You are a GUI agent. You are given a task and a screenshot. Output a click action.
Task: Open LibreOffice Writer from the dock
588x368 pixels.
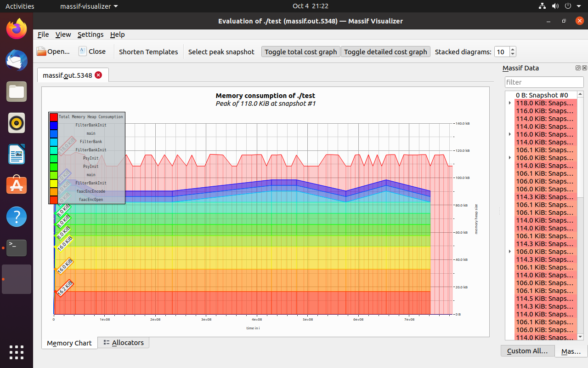click(x=17, y=154)
